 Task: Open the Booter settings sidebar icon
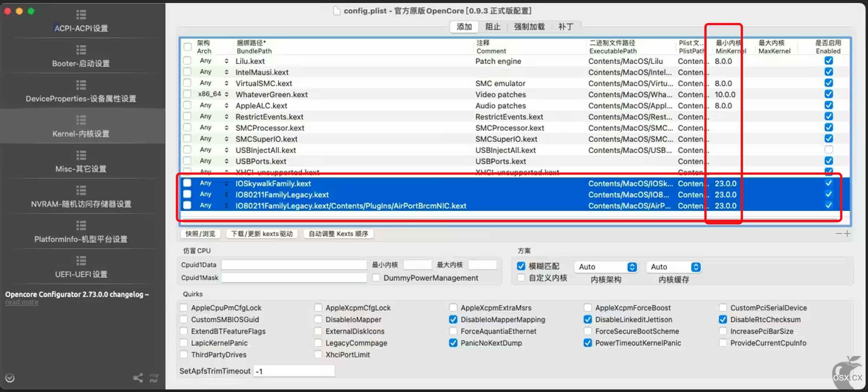point(81,50)
